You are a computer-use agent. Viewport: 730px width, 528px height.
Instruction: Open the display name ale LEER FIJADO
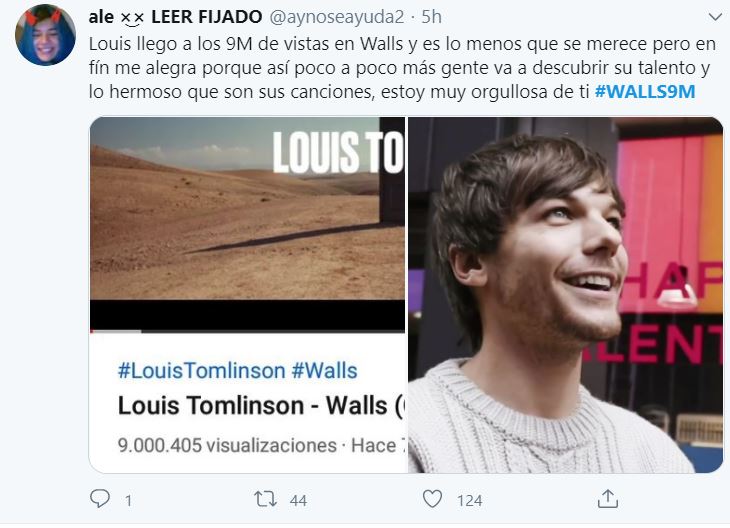(x=175, y=17)
